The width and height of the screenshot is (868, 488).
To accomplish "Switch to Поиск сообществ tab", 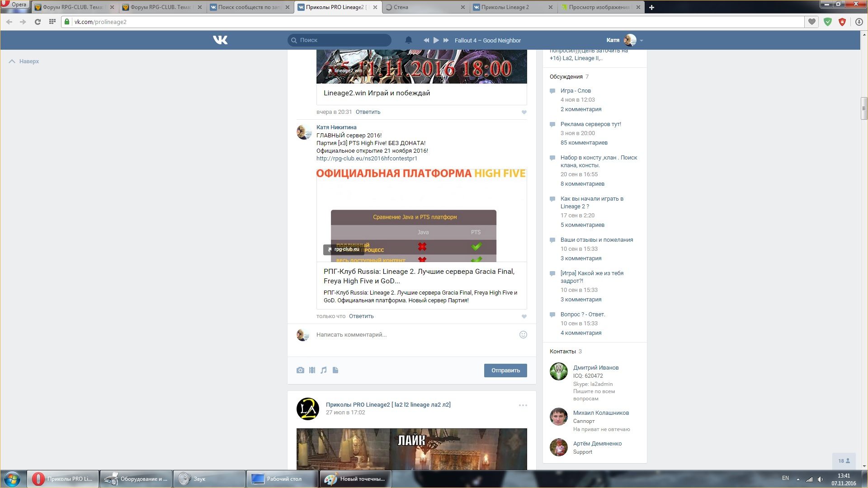I will pyautogui.click(x=250, y=7).
